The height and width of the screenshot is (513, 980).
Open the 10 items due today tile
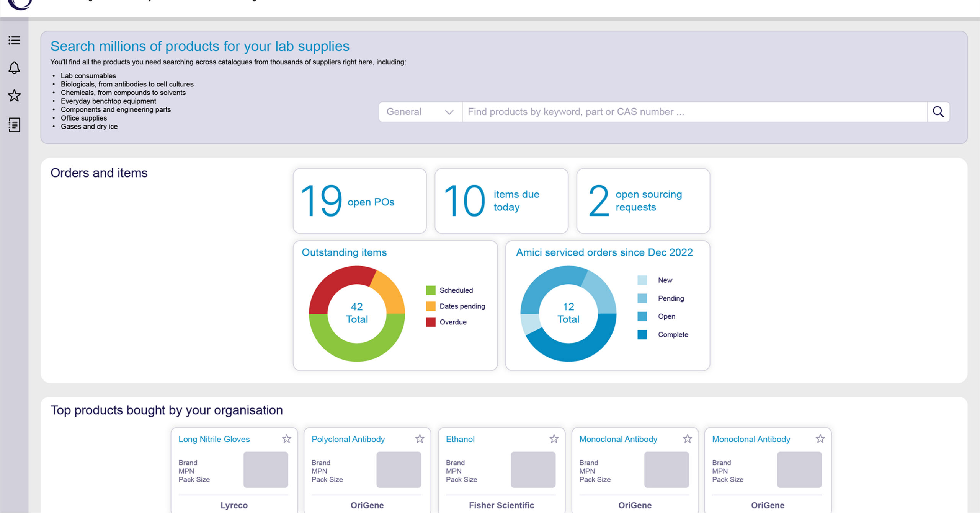click(501, 201)
